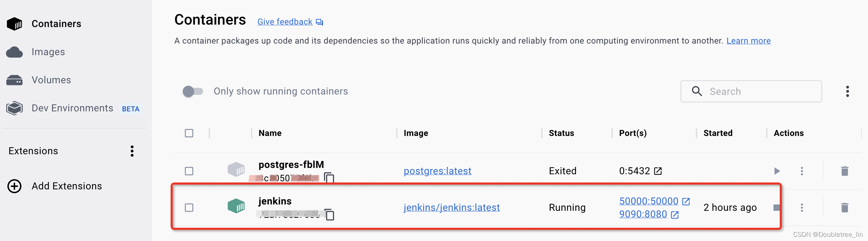This screenshot has width=868, height=241.
Task: Open the Images sidebar section
Action: pyautogui.click(x=48, y=52)
